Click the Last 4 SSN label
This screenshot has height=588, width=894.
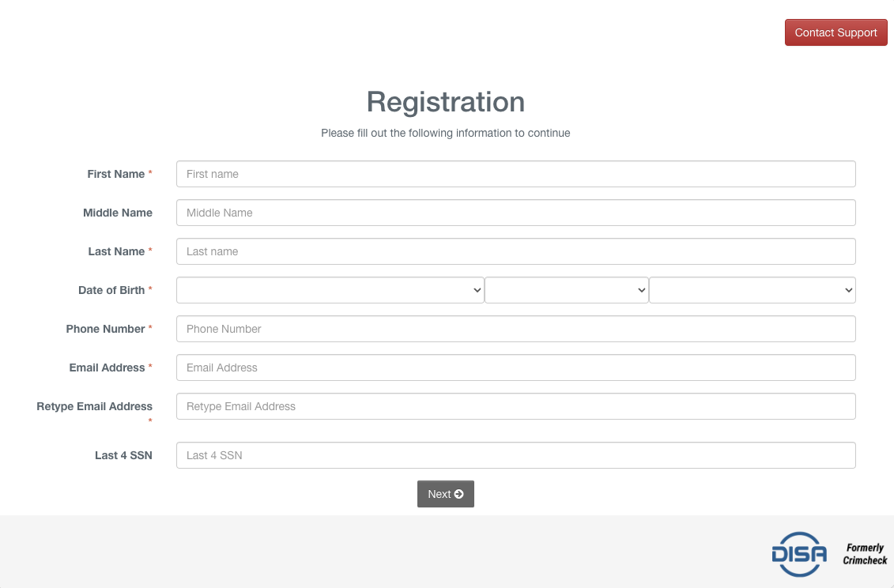(123, 455)
